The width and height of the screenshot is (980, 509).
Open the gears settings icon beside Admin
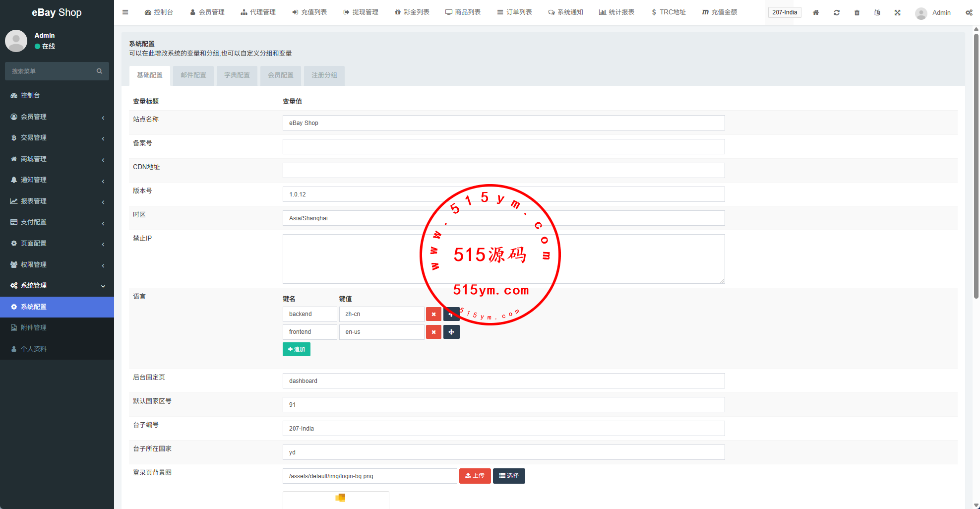pos(969,12)
